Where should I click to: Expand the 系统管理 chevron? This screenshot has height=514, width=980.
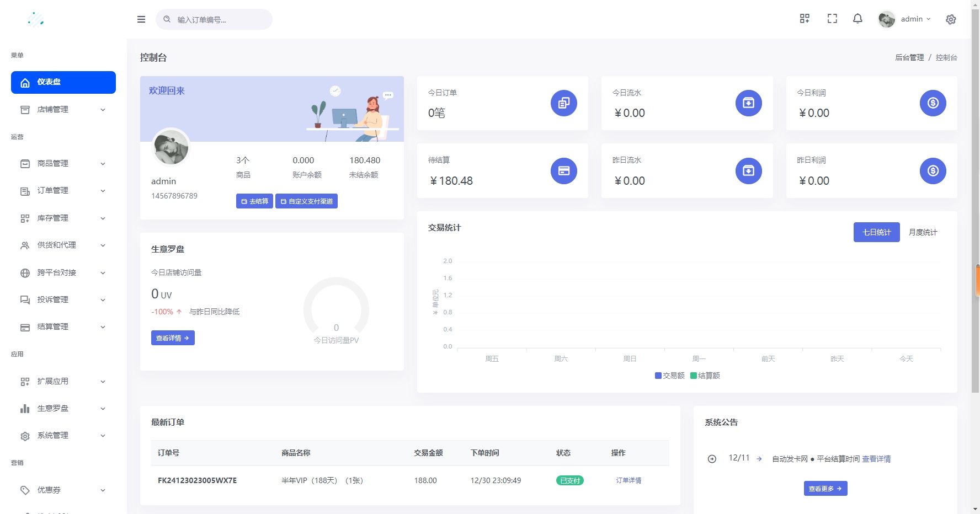tap(103, 436)
